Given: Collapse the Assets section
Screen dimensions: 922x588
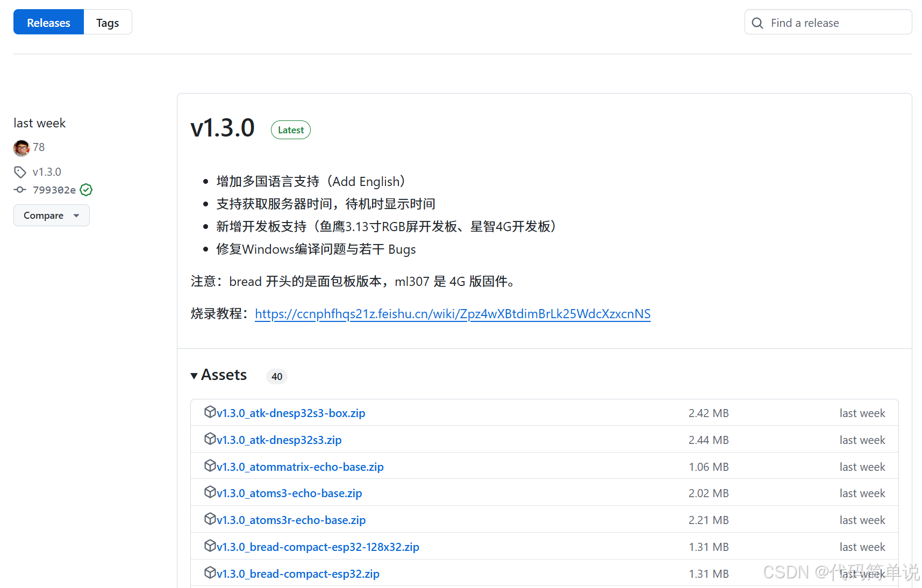Looking at the screenshot, I should point(219,375).
